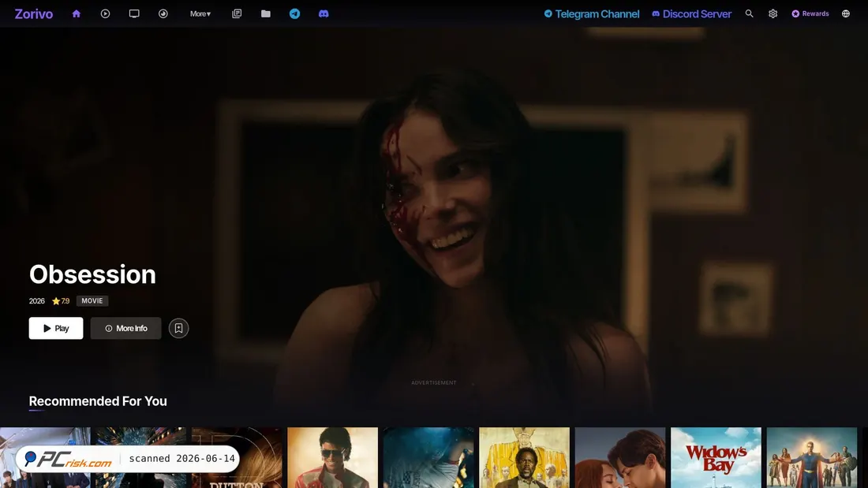
Task: Click the Zorivo logo
Action: click(34, 14)
